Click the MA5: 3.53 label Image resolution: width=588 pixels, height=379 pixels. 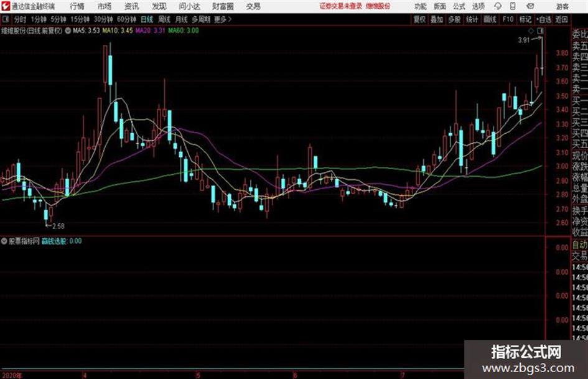86,30
